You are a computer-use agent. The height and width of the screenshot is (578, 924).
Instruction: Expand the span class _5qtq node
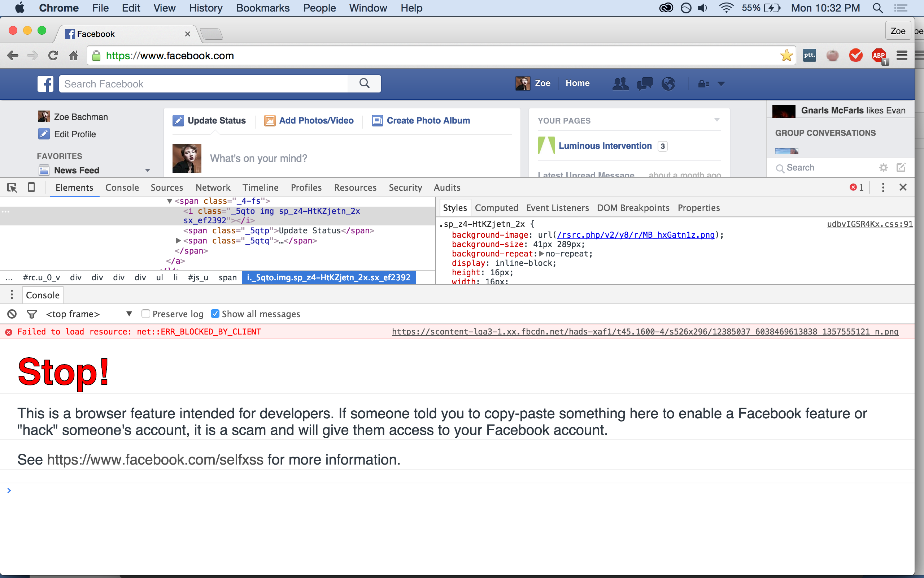coord(178,241)
